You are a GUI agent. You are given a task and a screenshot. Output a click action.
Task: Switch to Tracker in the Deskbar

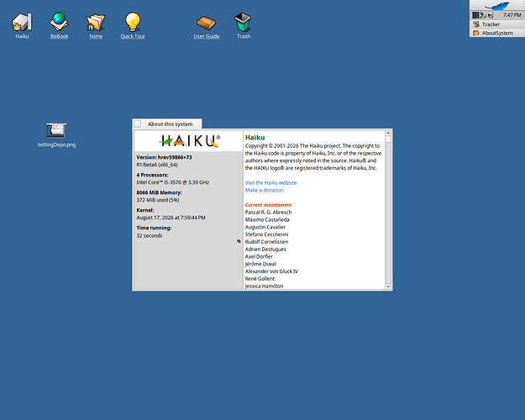point(497,24)
